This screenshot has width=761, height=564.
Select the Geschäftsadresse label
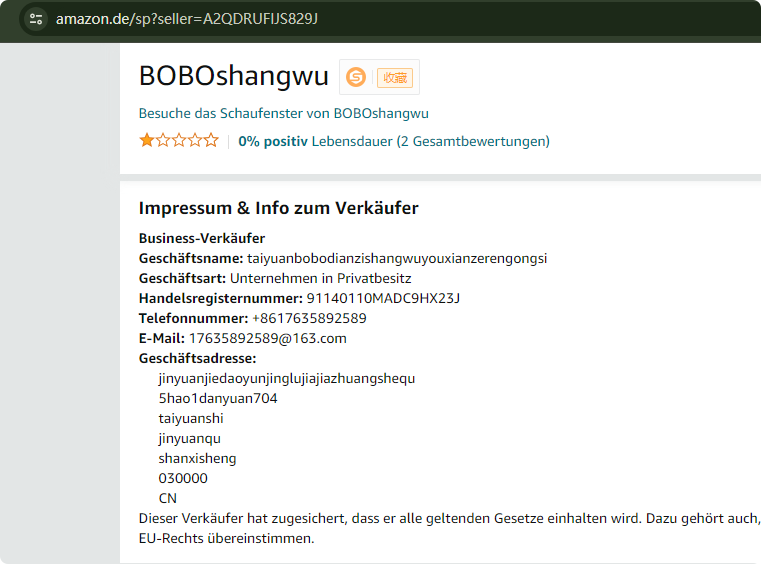(198, 358)
